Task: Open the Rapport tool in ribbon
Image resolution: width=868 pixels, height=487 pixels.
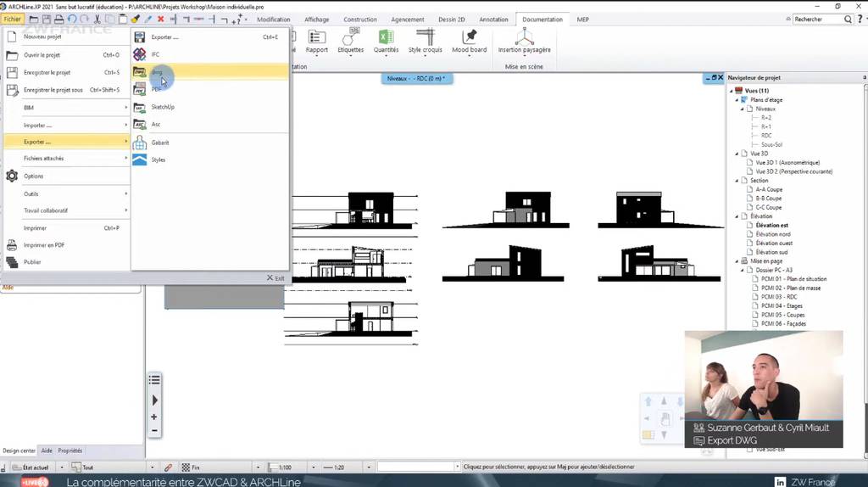Action: pos(317,42)
